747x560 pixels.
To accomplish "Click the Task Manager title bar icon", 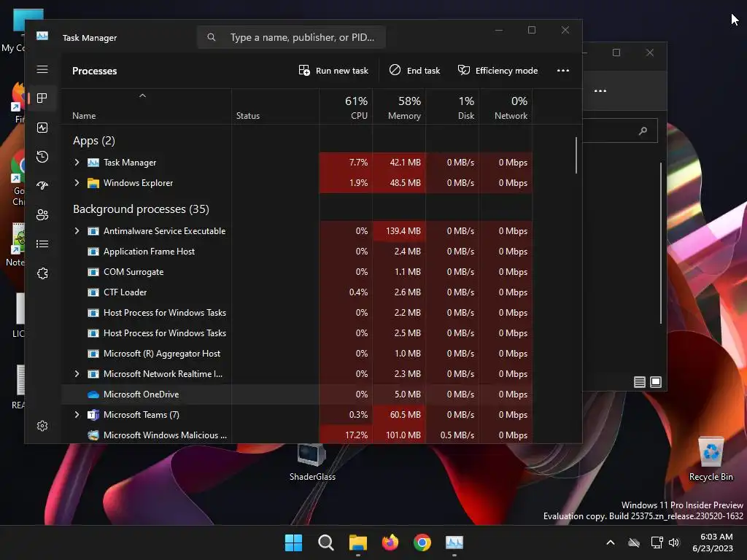I will click(x=42, y=36).
